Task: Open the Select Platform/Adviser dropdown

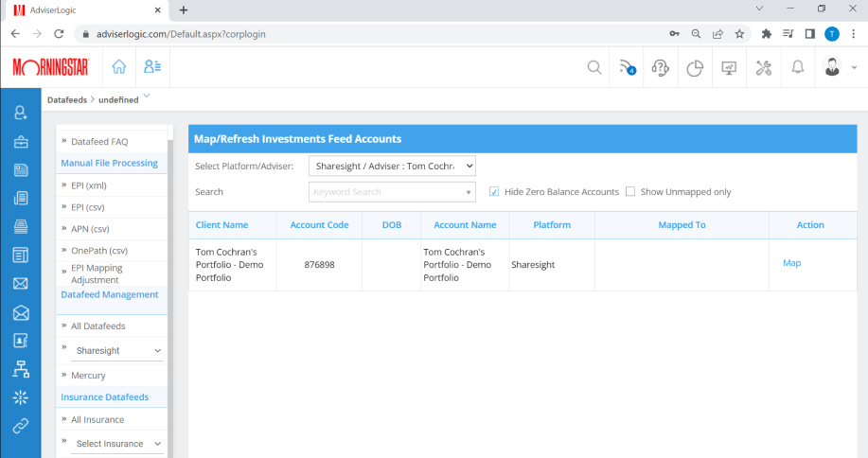Action: click(392, 166)
